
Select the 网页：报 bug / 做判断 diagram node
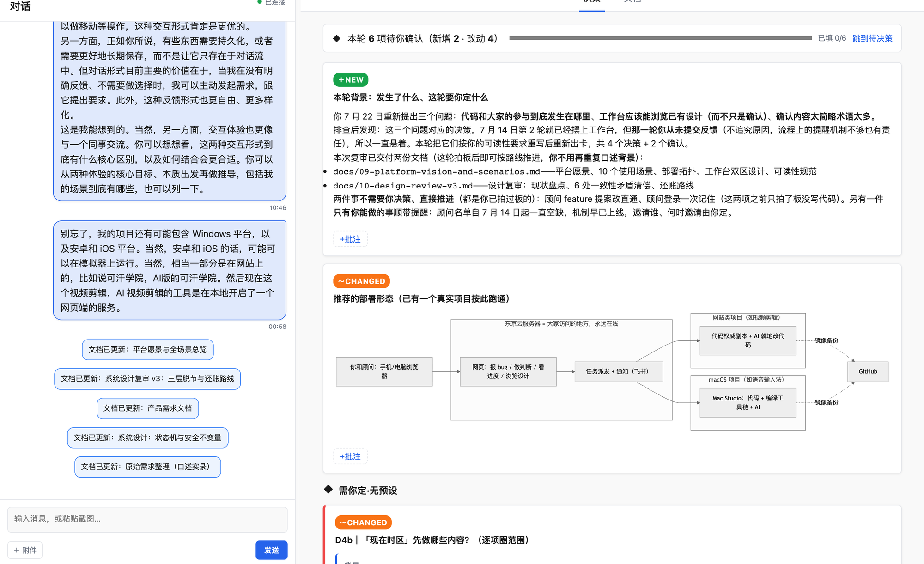pos(508,371)
